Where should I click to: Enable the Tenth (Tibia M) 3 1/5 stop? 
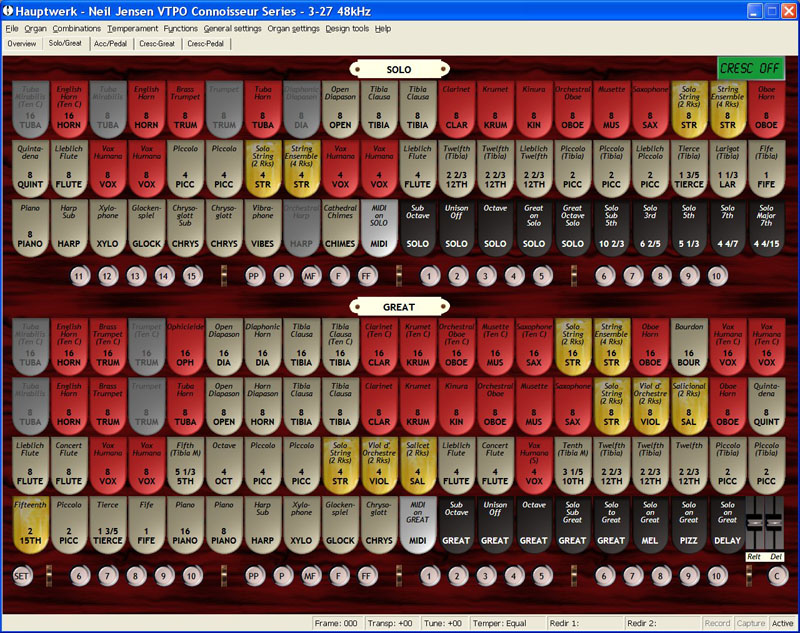(572, 465)
